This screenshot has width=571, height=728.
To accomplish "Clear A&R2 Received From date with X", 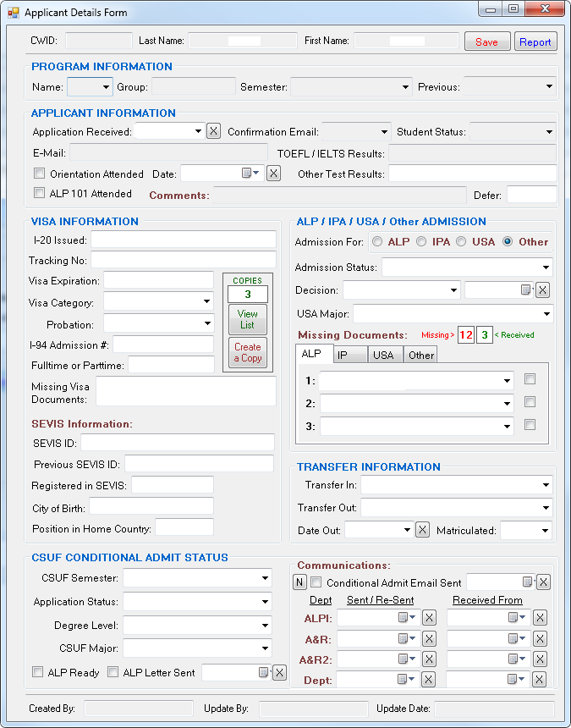I will [540, 659].
